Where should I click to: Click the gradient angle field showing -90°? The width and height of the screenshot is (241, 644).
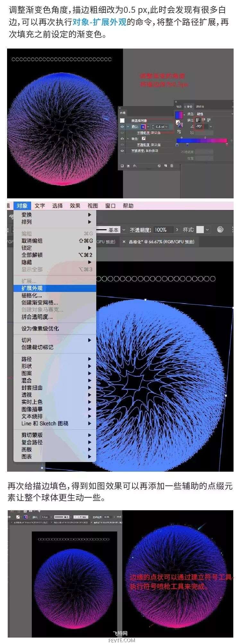pos(200,126)
